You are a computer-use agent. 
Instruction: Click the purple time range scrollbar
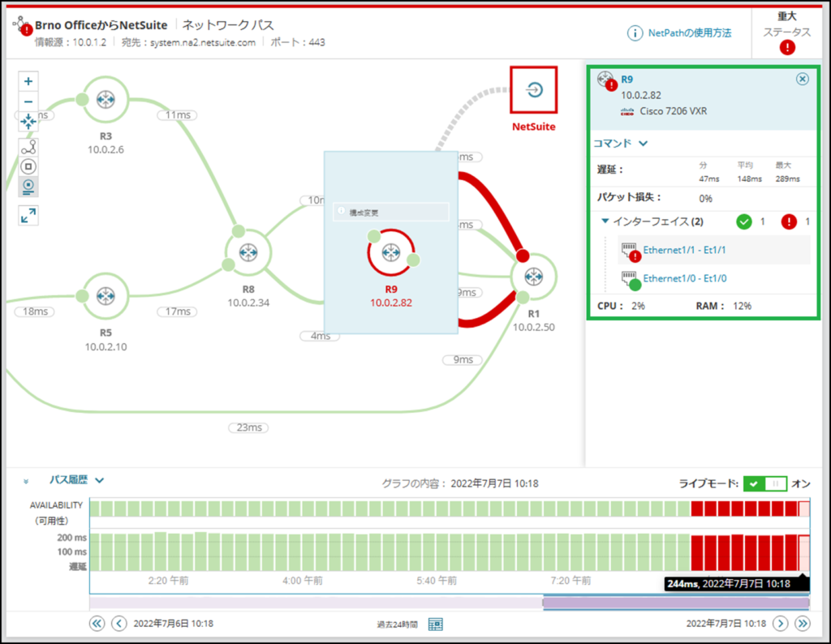coord(676,602)
